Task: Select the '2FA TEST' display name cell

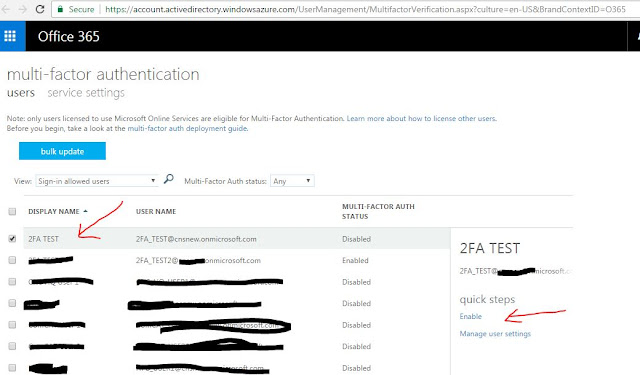Action: [43, 239]
